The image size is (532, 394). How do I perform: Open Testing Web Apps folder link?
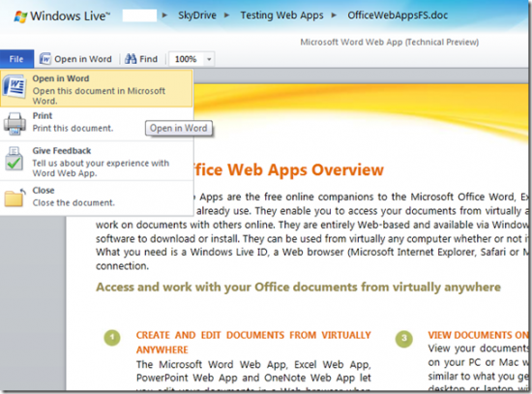click(281, 15)
